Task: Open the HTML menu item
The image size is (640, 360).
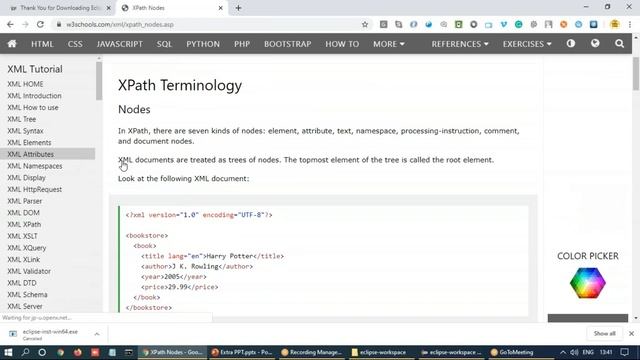Action: click(42, 44)
